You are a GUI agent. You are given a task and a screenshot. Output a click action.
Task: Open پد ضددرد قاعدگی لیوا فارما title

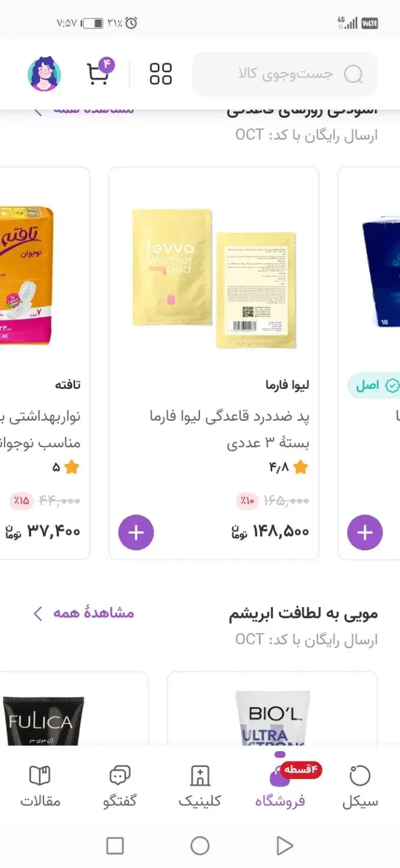229,429
